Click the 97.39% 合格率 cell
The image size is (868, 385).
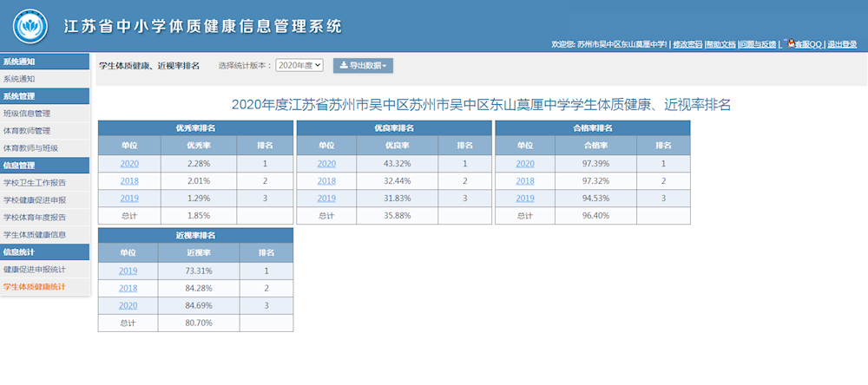pyautogui.click(x=595, y=164)
